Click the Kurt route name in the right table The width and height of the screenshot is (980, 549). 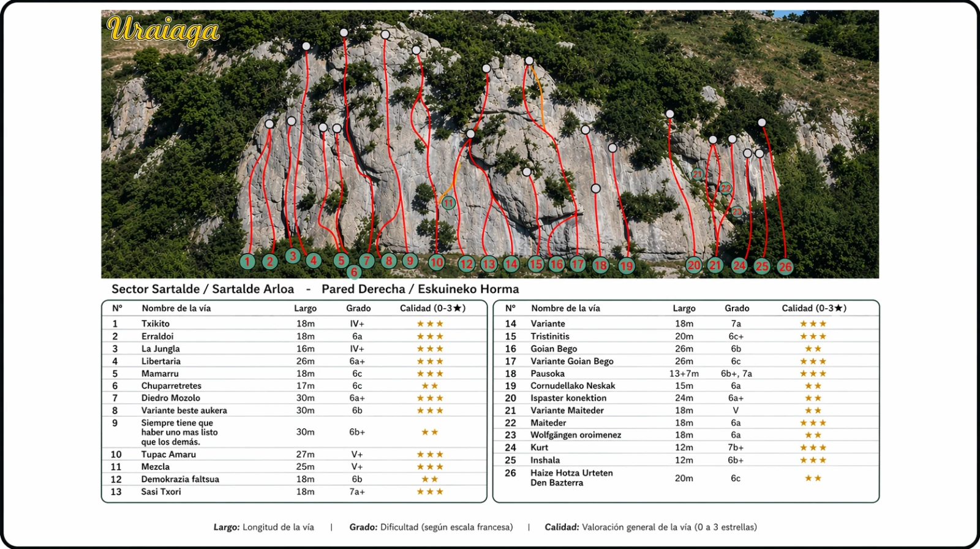pyautogui.click(x=539, y=447)
